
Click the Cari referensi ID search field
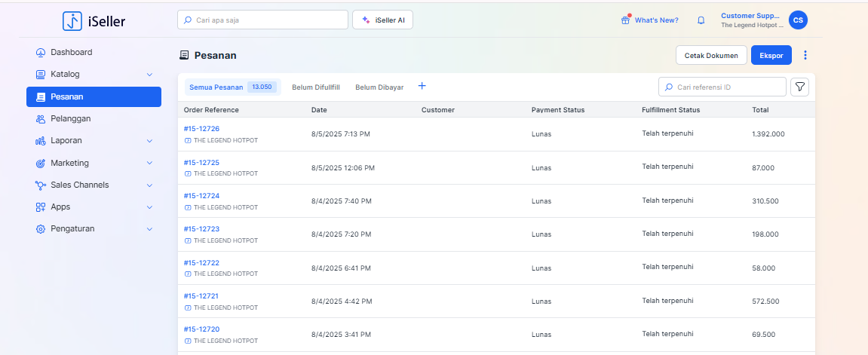pos(728,87)
